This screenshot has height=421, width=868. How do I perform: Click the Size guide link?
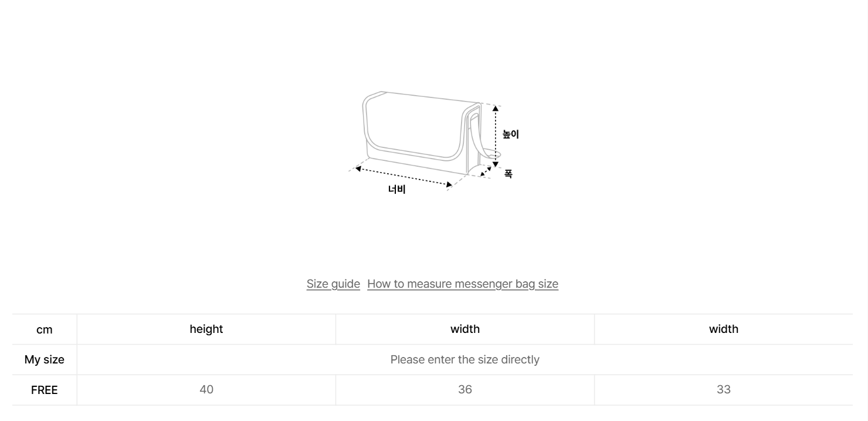pyautogui.click(x=333, y=284)
